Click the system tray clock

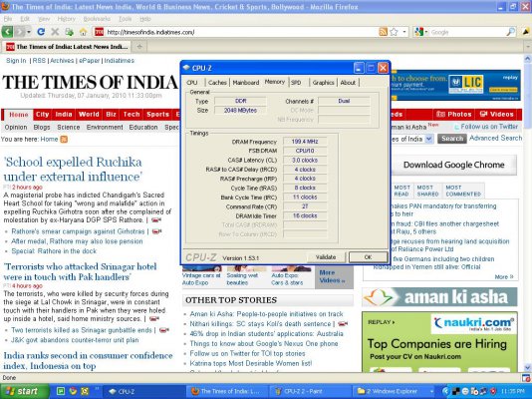(514, 392)
